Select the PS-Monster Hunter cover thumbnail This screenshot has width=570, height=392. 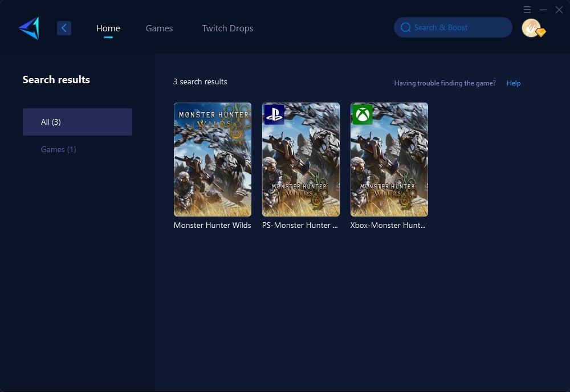[301, 160]
